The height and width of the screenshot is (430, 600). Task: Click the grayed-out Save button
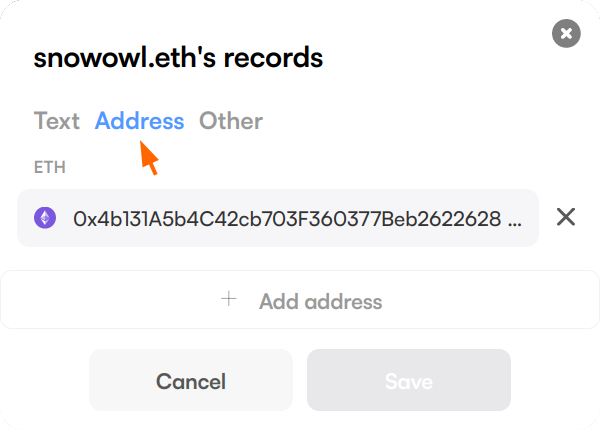408,380
